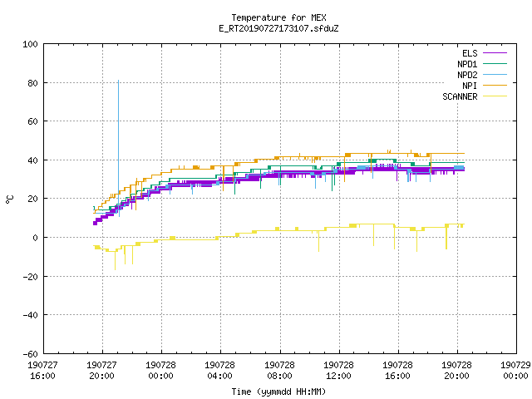
Task: Click the orange NPI legend line sample
Action: pyautogui.click(x=495, y=86)
